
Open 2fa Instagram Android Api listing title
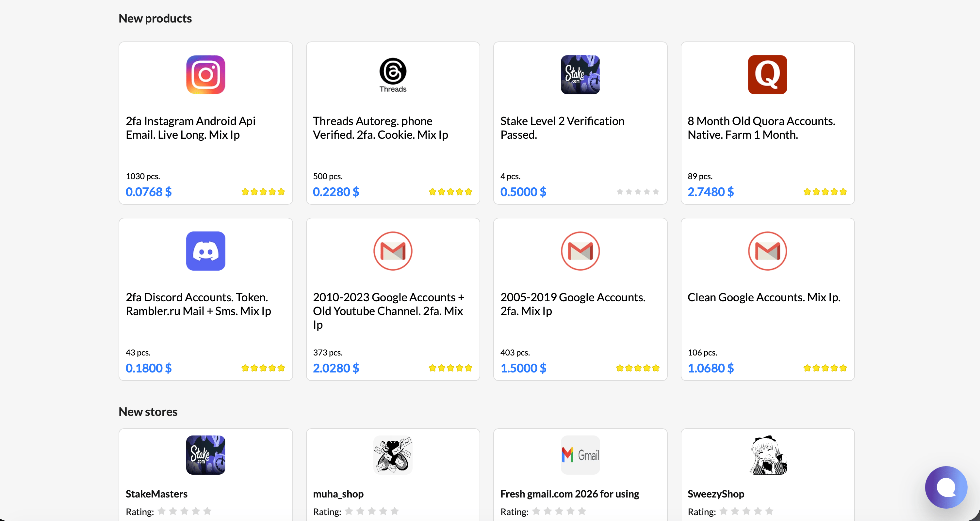click(190, 128)
